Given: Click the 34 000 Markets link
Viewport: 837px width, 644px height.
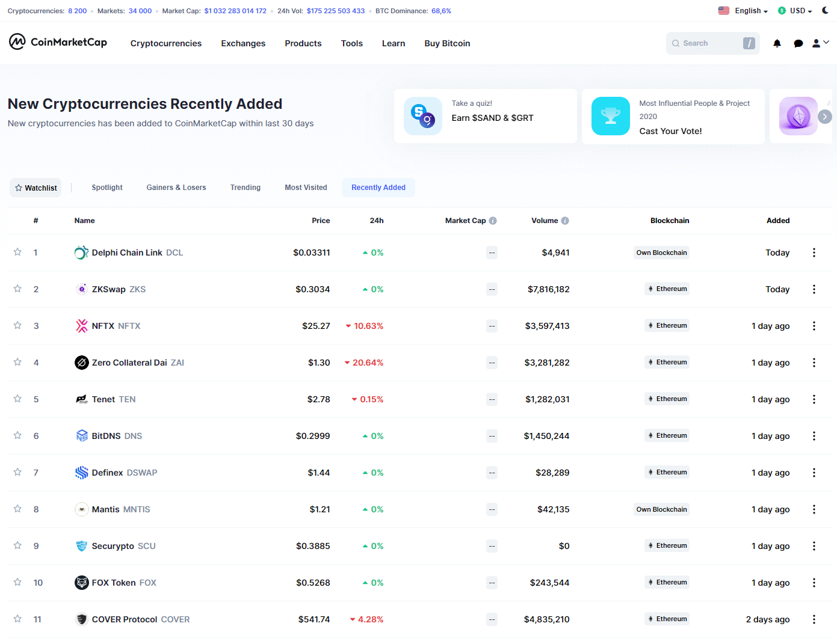Looking at the screenshot, I should tap(140, 11).
